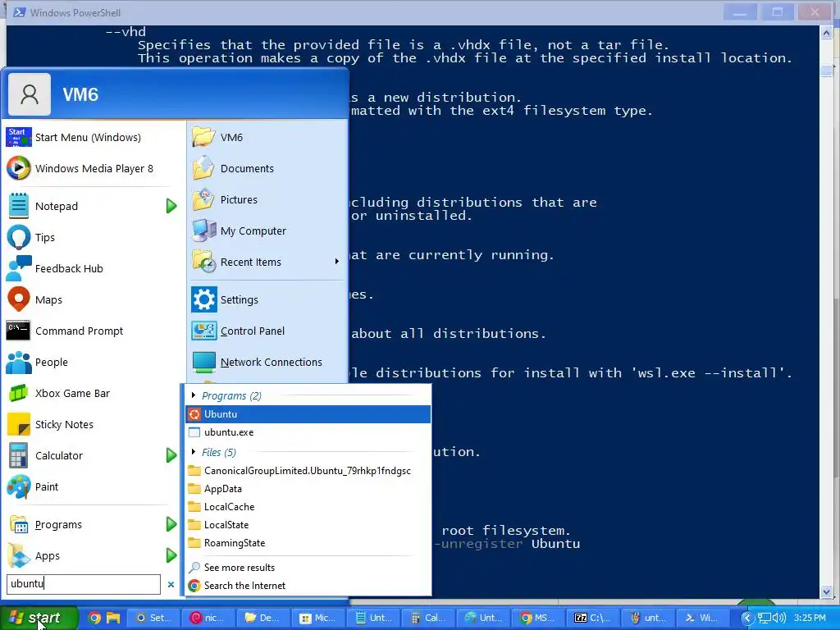
Task: Switch to De... folder taskbar button
Action: pyautogui.click(x=262, y=619)
